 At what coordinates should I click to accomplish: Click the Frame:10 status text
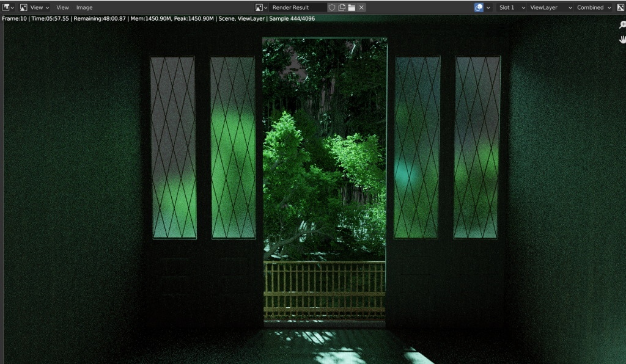(x=15, y=18)
